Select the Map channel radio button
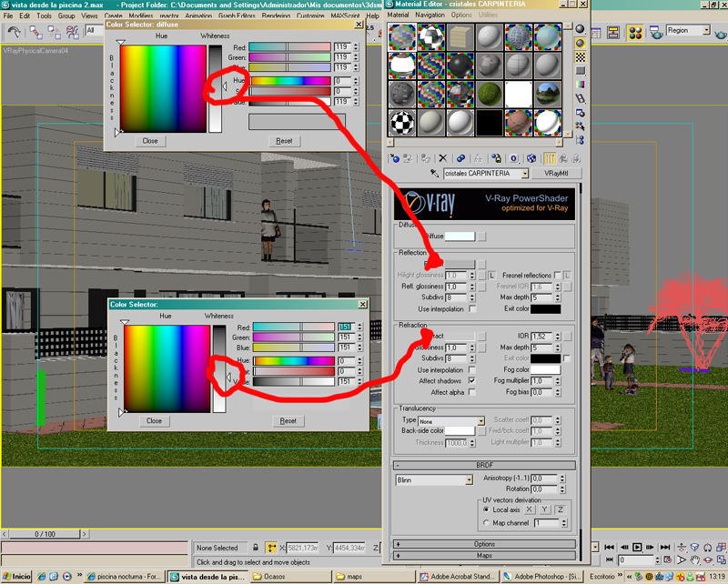This screenshot has height=584, width=728. point(486,523)
